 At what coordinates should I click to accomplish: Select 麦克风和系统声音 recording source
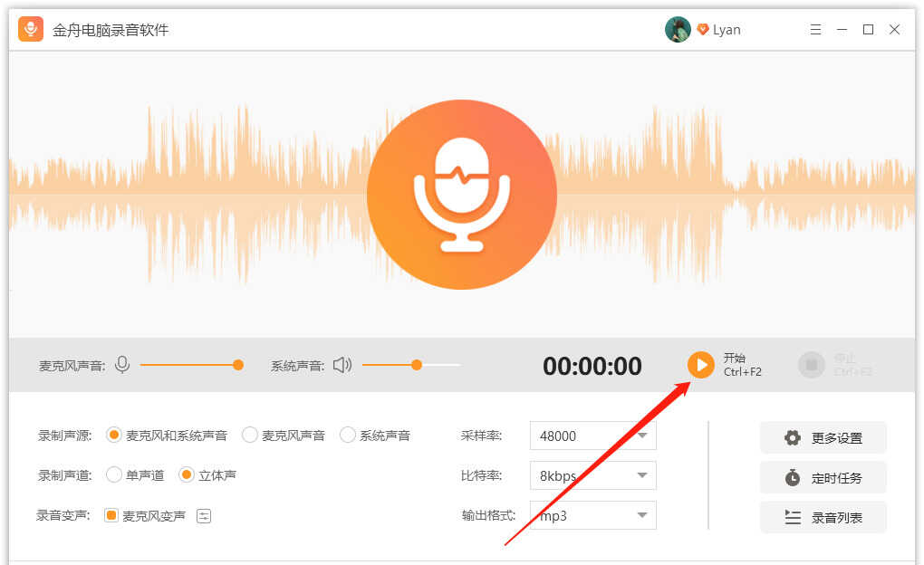[x=114, y=436]
